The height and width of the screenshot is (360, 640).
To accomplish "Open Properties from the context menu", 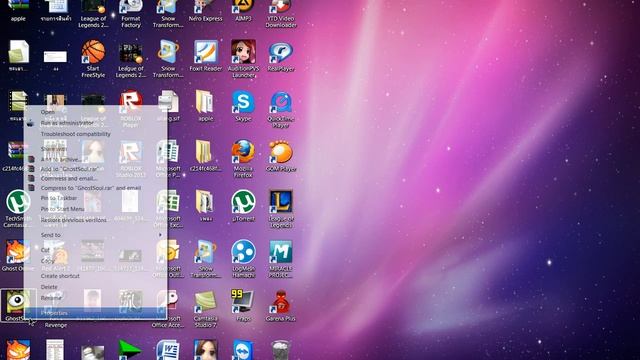I will click(96, 313).
